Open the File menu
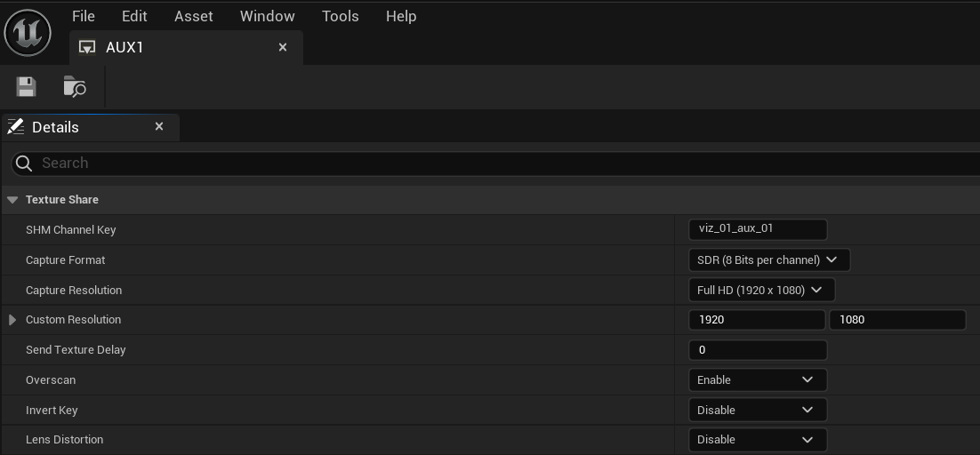 83,16
